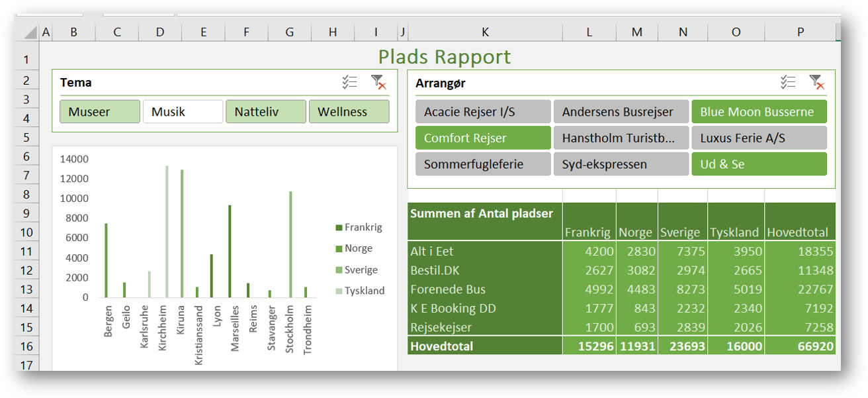This screenshot has width=868, height=398.
Task: Clear filter on Arrangør slicer
Action: click(816, 82)
